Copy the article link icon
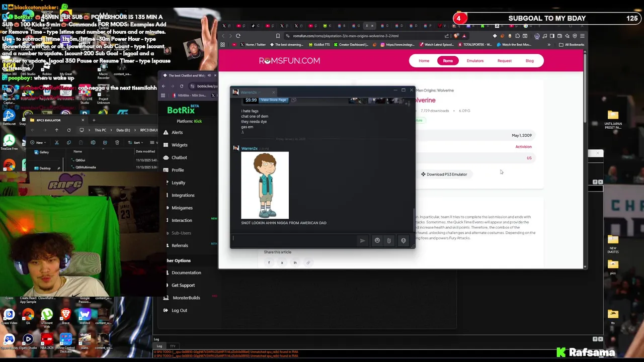This screenshot has height=362, width=644. [308, 262]
